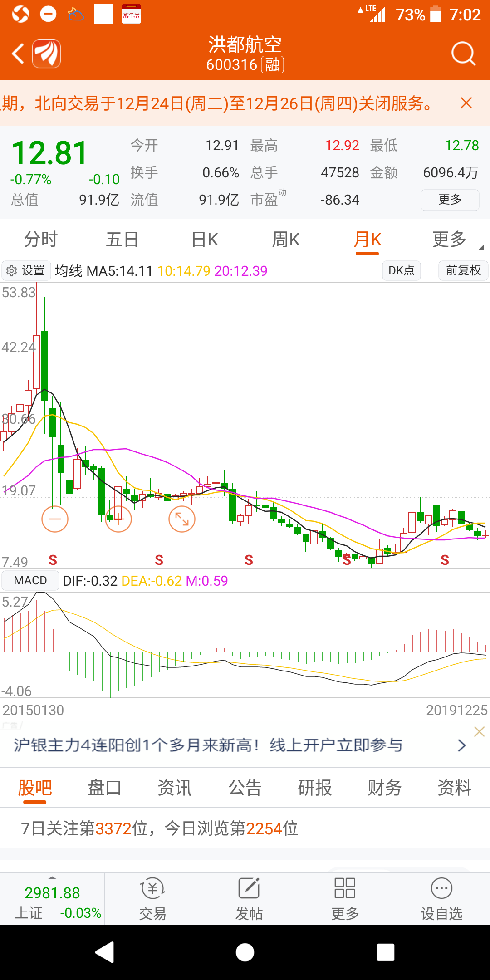This screenshot has width=490, height=980.
Task: Expand 上证 index 2981.88 panel
Action: [x=52, y=898]
